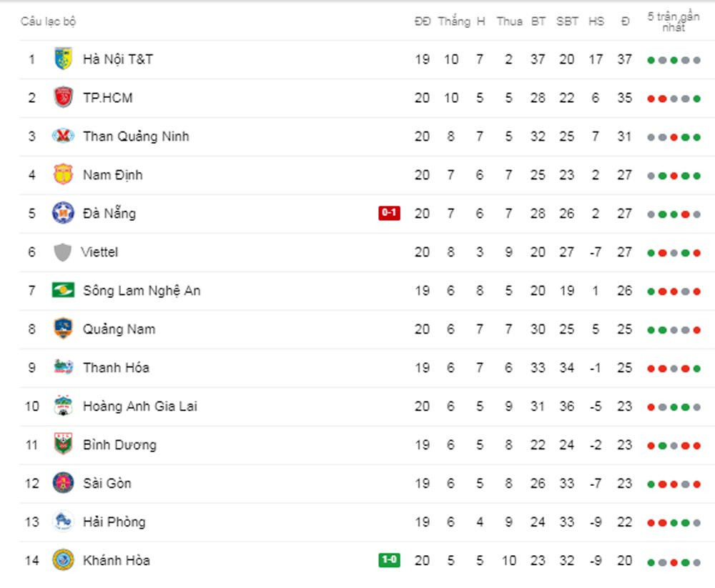The width and height of the screenshot is (715, 588).
Task: Click the Câu lạc bộ column header
Action: [x=48, y=21]
